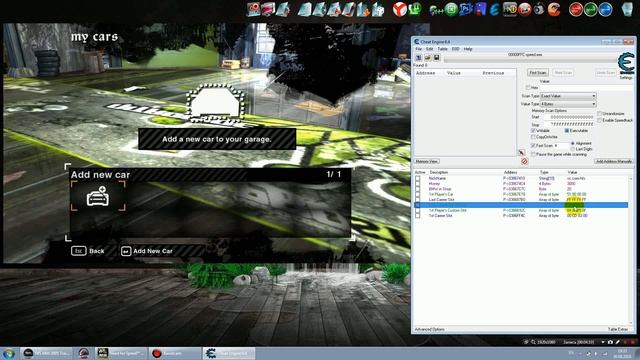Click the open file folder icon in Cheat Engine toolbar
640x360 pixels.
pyautogui.click(x=427, y=58)
